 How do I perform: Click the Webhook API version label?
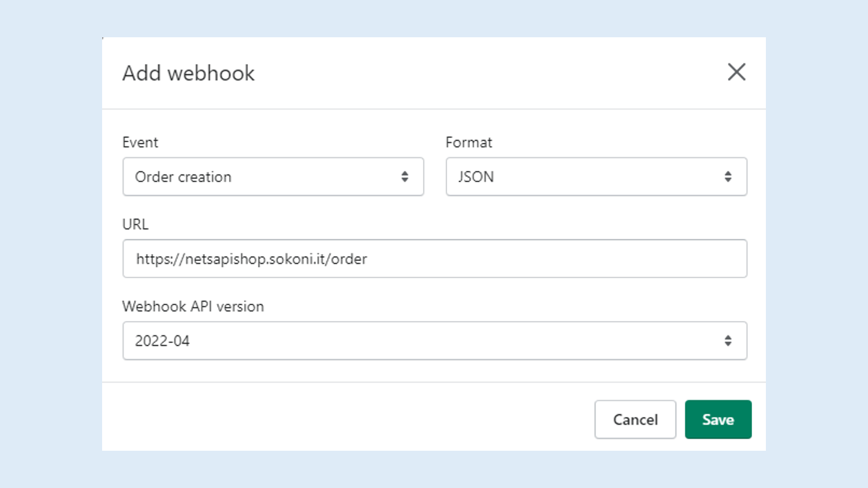pos(193,306)
